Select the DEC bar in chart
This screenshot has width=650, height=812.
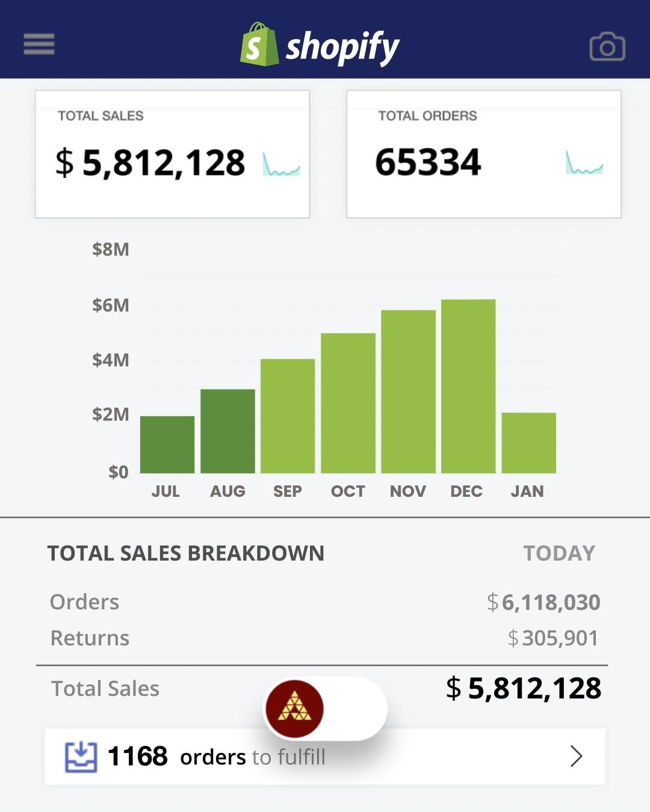pyautogui.click(x=468, y=386)
